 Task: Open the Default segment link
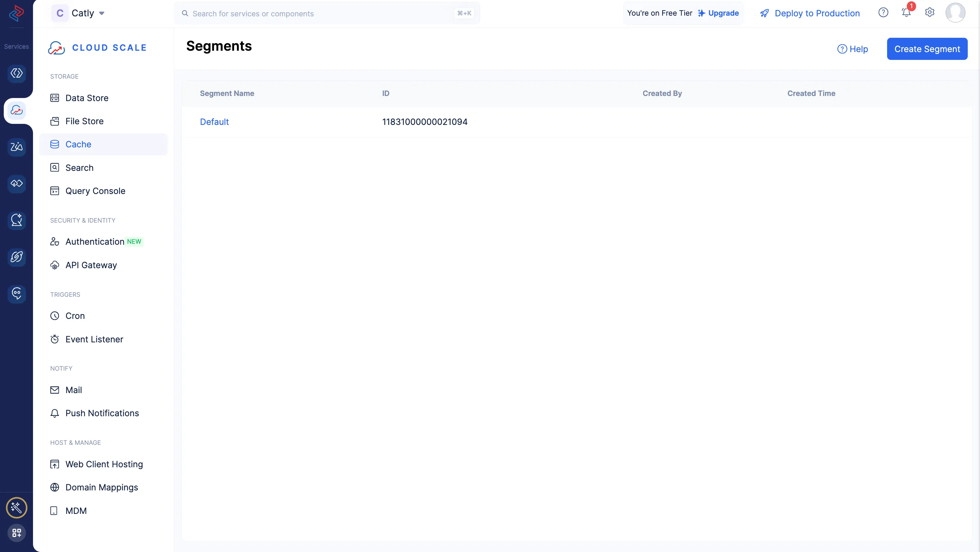(214, 122)
